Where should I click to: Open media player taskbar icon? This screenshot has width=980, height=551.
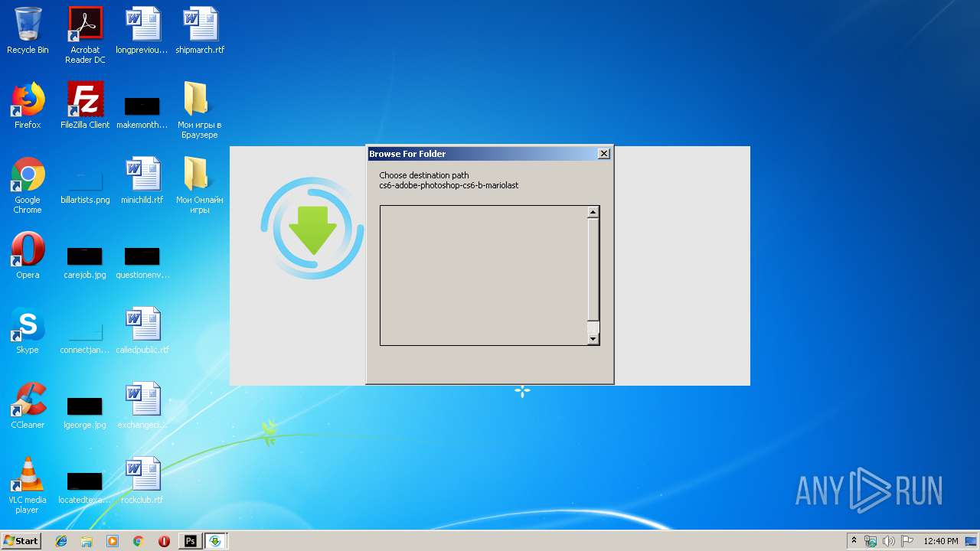[x=113, y=541]
